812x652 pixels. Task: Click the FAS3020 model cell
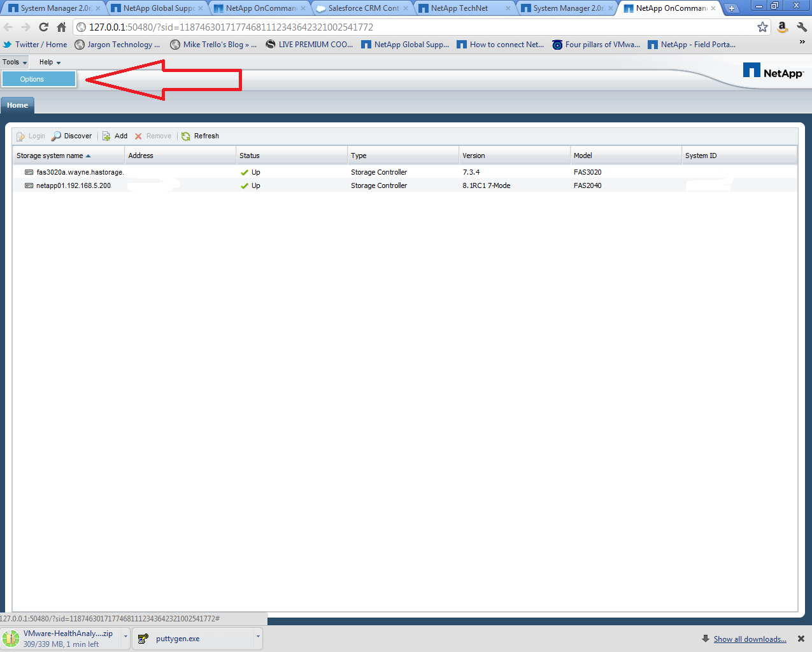tap(587, 172)
